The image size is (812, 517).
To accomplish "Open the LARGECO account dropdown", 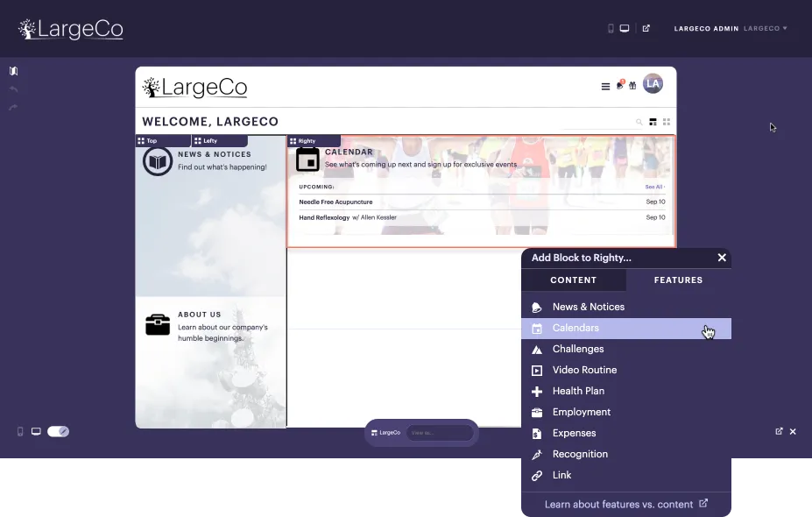I will tap(766, 29).
